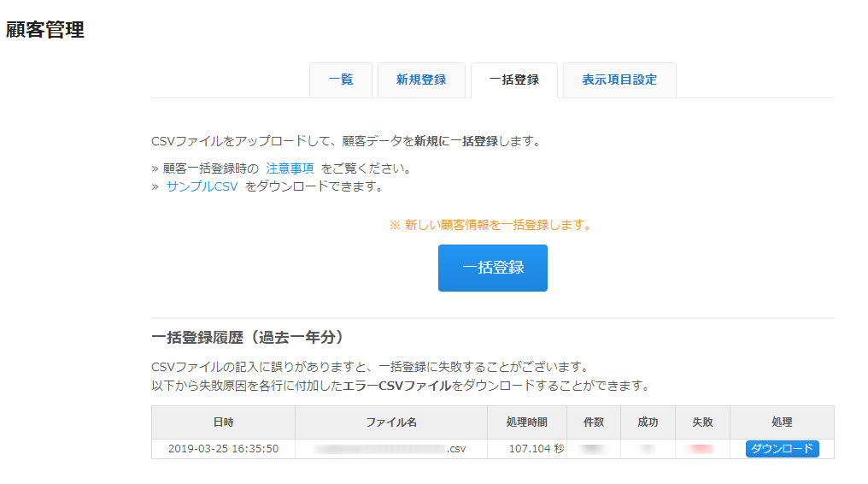This screenshot has height=484, width=868.
Task: Click the 処理 column header
Action: click(783, 422)
